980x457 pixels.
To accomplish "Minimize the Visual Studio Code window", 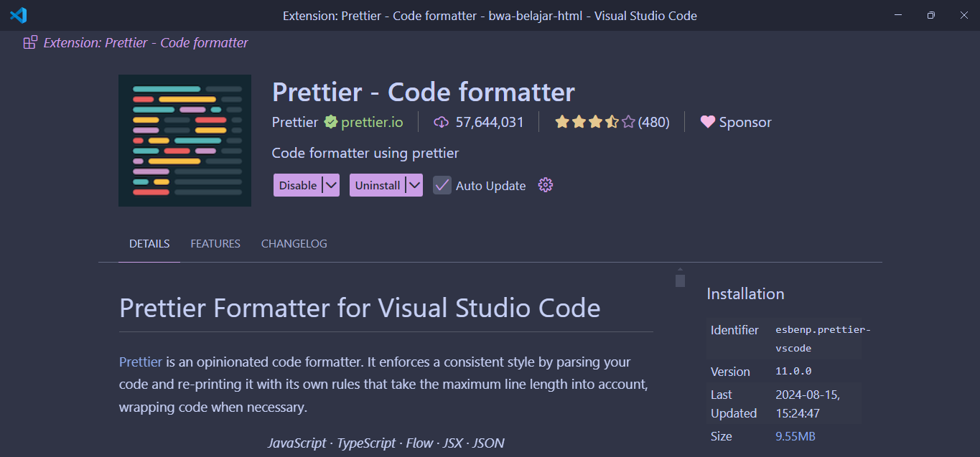I will click(897, 15).
